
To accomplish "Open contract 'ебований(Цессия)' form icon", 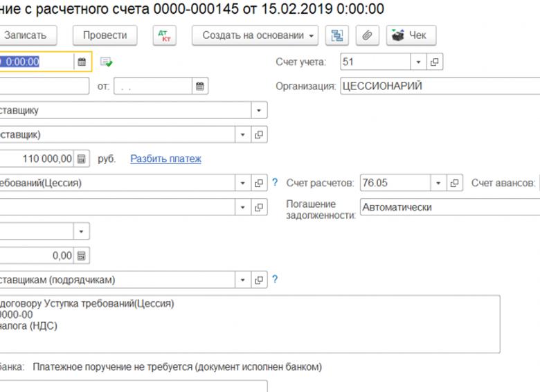I will [259, 183].
